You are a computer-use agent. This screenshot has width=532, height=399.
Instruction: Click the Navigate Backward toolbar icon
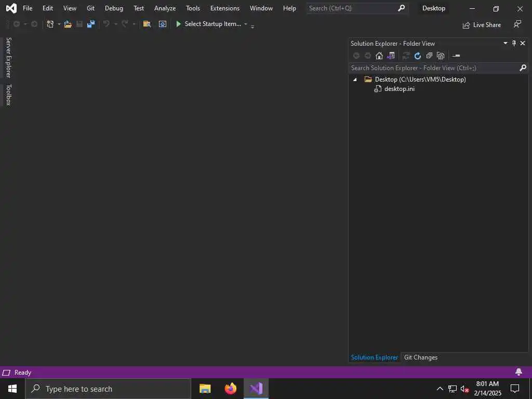pos(16,24)
